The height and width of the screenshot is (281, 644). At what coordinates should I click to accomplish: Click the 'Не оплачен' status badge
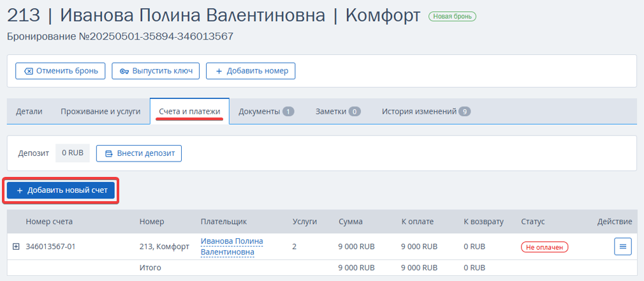click(x=545, y=247)
